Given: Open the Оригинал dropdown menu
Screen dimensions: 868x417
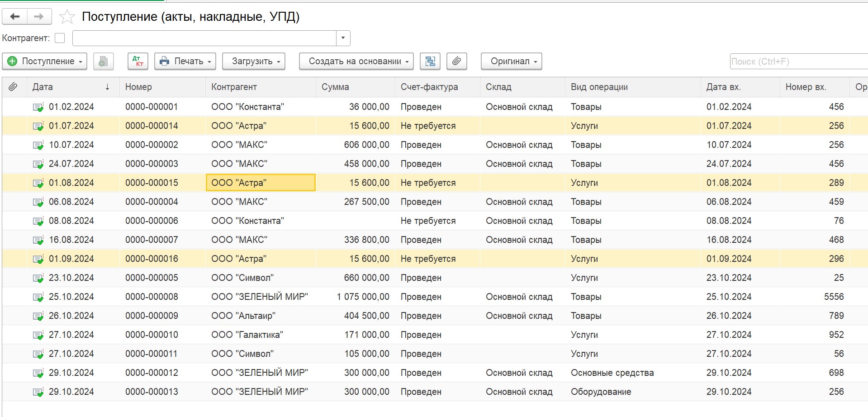Looking at the screenshot, I should tap(512, 62).
